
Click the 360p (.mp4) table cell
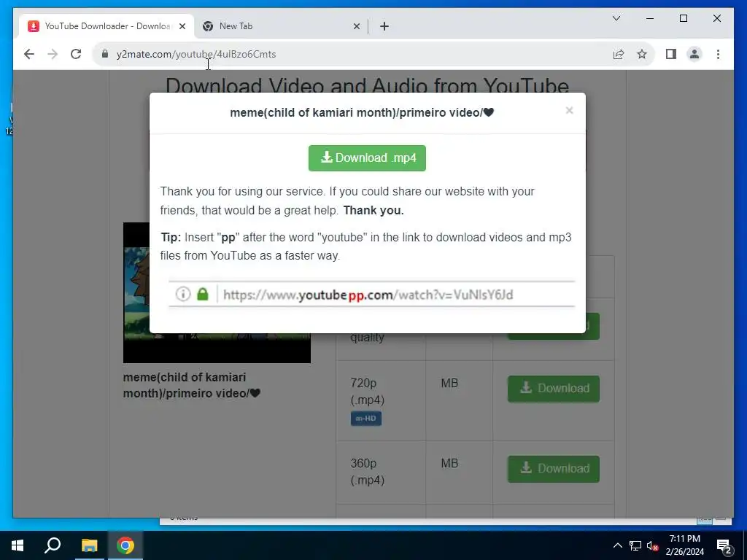tap(381, 472)
